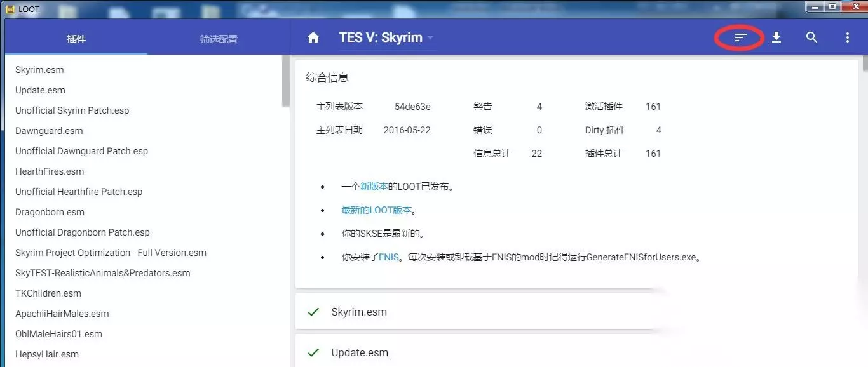
Task: Select Dragonborn.esm in the plugin list
Action: point(50,212)
